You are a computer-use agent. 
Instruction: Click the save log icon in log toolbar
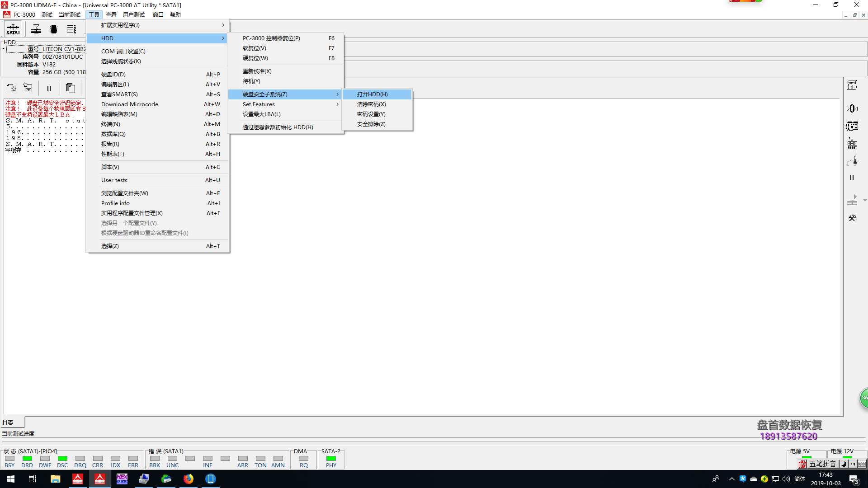28,88
